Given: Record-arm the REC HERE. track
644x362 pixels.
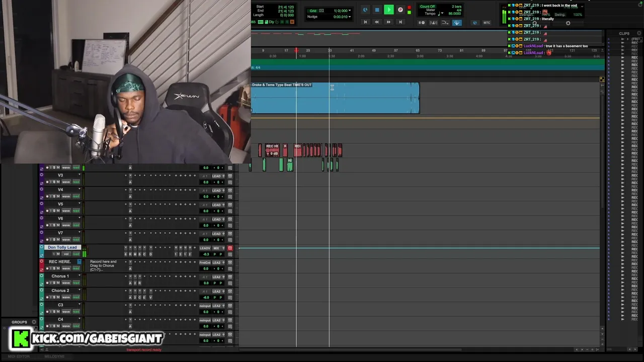Looking at the screenshot, I should (47, 268).
